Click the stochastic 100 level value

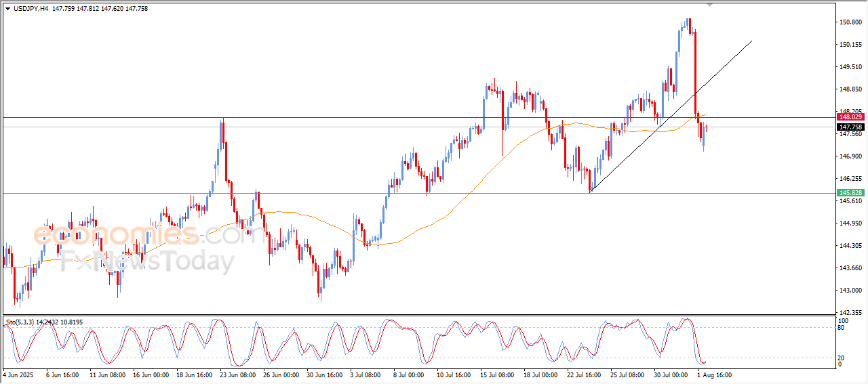point(844,320)
